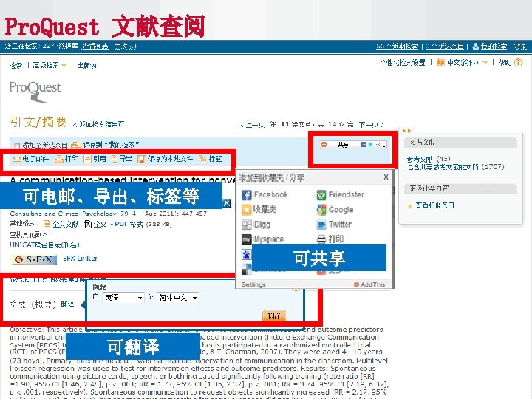The height and width of the screenshot is (399, 532).
Task: Click the orange plus icon on share bar
Action: (x=324, y=145)
